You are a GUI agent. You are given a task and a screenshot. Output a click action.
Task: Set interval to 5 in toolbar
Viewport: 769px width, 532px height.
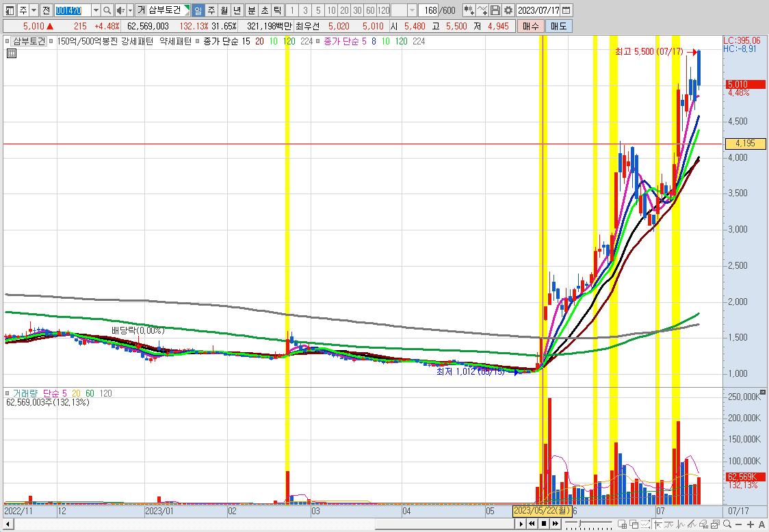coord(318,10)
